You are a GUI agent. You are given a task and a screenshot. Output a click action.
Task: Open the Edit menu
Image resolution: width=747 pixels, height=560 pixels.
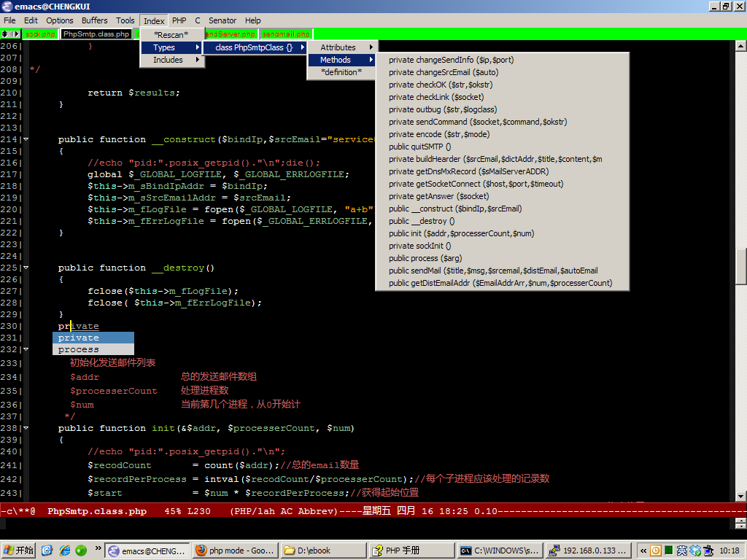31,20
